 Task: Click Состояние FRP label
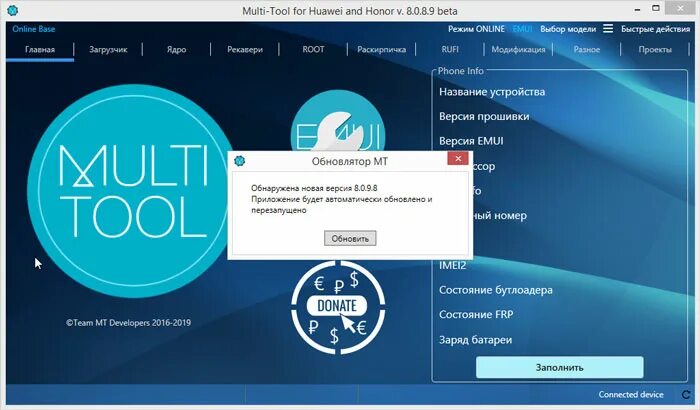[x=476, y=314]
